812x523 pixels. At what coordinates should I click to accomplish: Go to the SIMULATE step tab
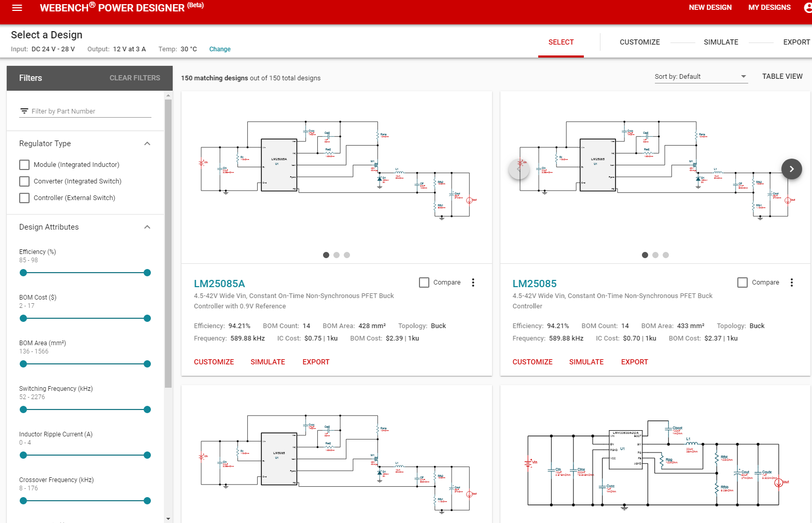721,43
